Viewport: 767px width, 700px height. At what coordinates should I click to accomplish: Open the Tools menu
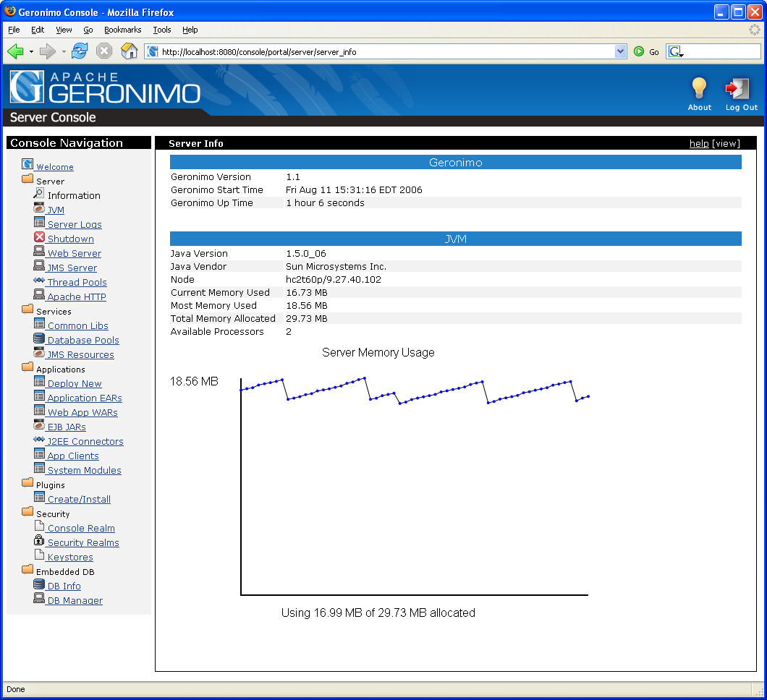(x=162, y=30)
